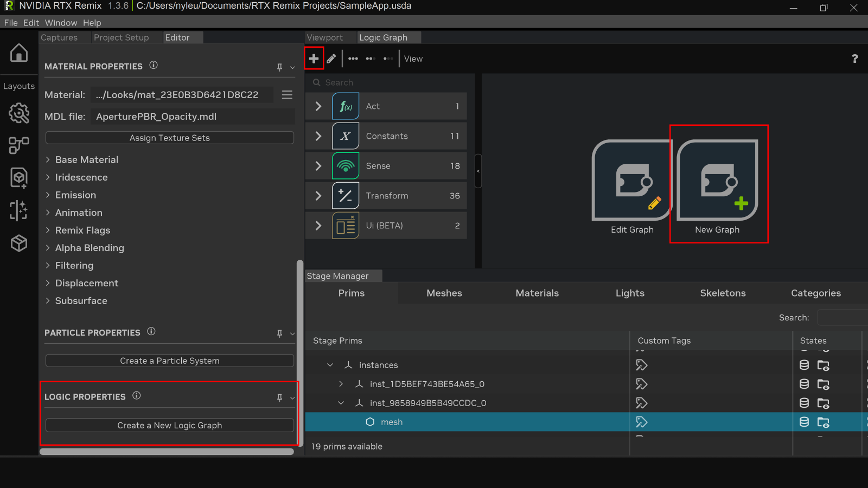868x488 pixels.
Task: Click the folder visibility state icon on mesh row
Action: (x=824, y=422)
